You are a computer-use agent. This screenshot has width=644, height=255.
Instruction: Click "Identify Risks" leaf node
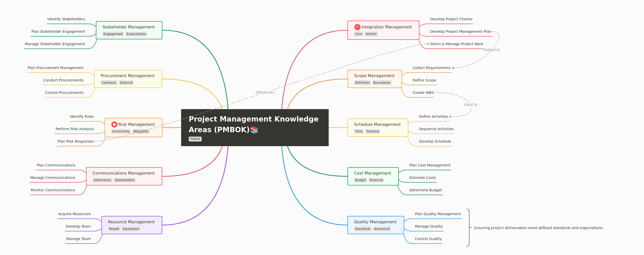[x=82, y=116]
